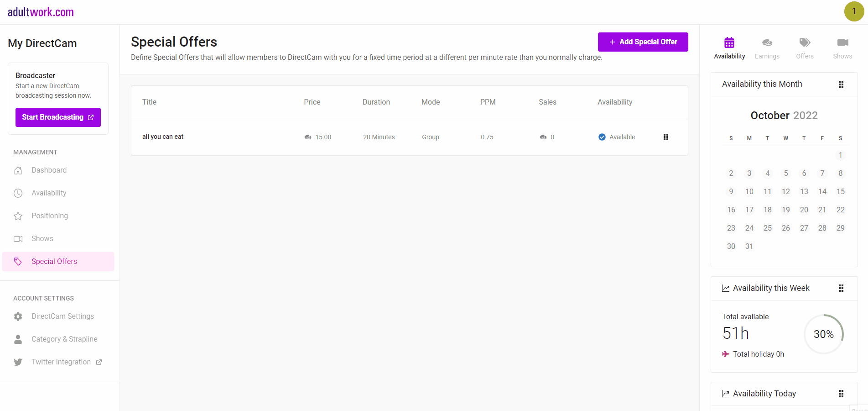Click the DirectCam Settings gear icon
Image resolution: width=868 pixels, height=411 pixels.
pos(18,316)
